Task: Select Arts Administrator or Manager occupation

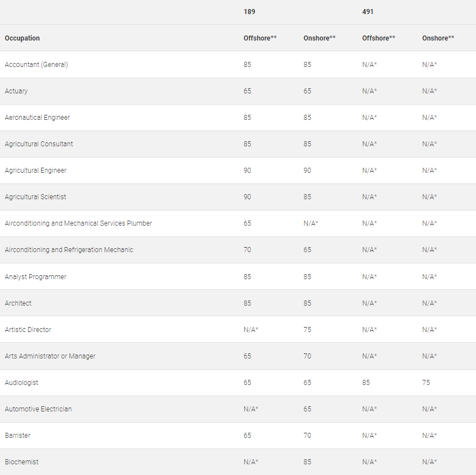Action: click(x=50, y=356)
